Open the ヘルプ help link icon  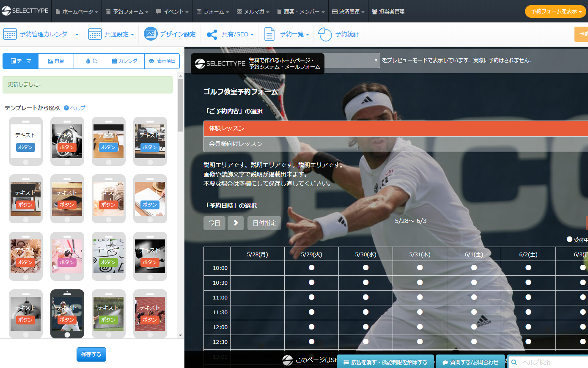pyautogui.click(x=66, y=108)
